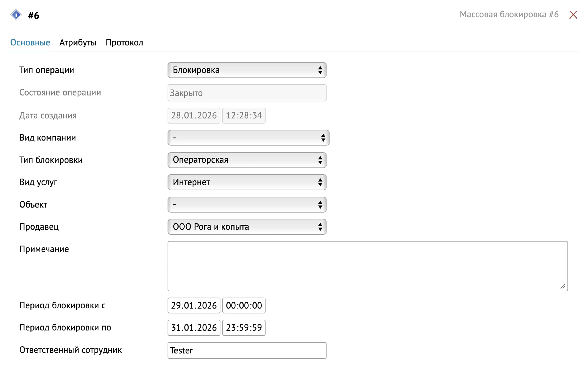This screenshot has width=588, height=372.
Task: Click inside the Примечание text area
Action: 367,266
